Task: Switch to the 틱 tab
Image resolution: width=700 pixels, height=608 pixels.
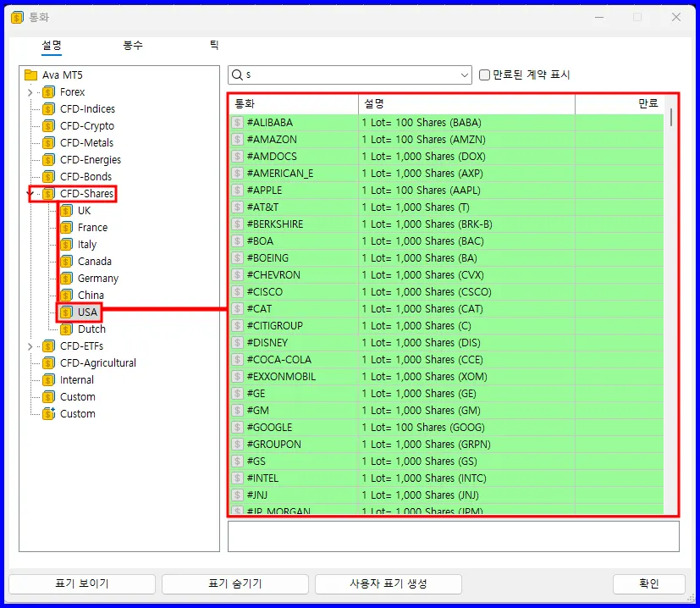Action: click(214, 45)
